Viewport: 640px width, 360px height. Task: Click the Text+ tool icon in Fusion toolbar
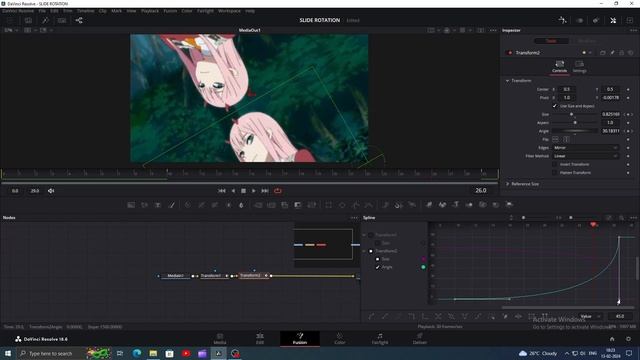158,205
